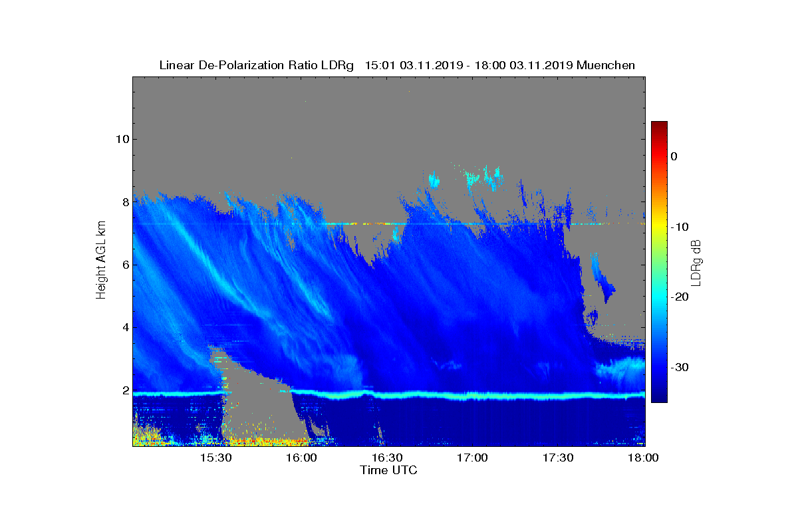Click the 18:00 time tick label
This screenshot has width=798, height=532.
pyautogui.click(x=643, y=458)
